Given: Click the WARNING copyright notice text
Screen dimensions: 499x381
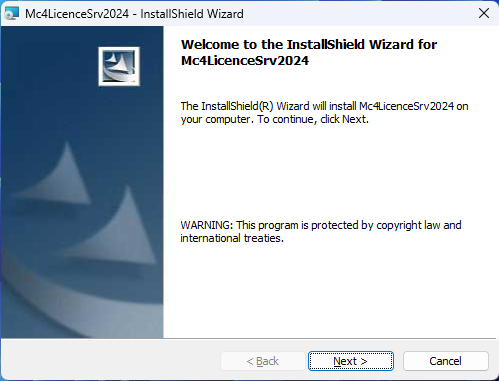Looking at the screenshot, I should tap(321, 232).
